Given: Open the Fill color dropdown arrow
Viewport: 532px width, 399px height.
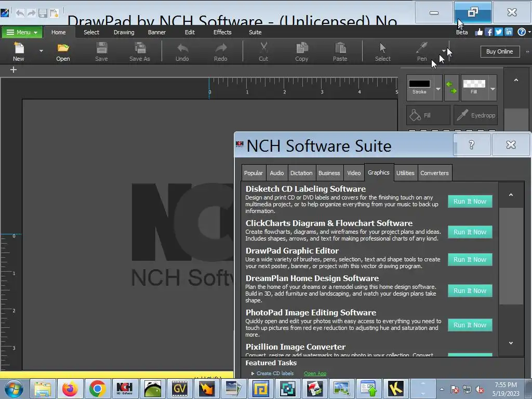Looking at the screenshot, I should point(493,89).
